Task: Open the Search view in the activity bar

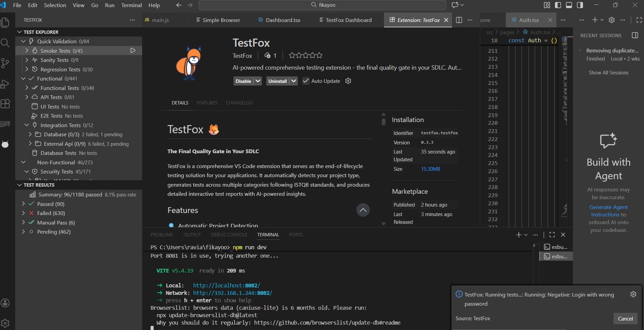Action: [5, 43]
